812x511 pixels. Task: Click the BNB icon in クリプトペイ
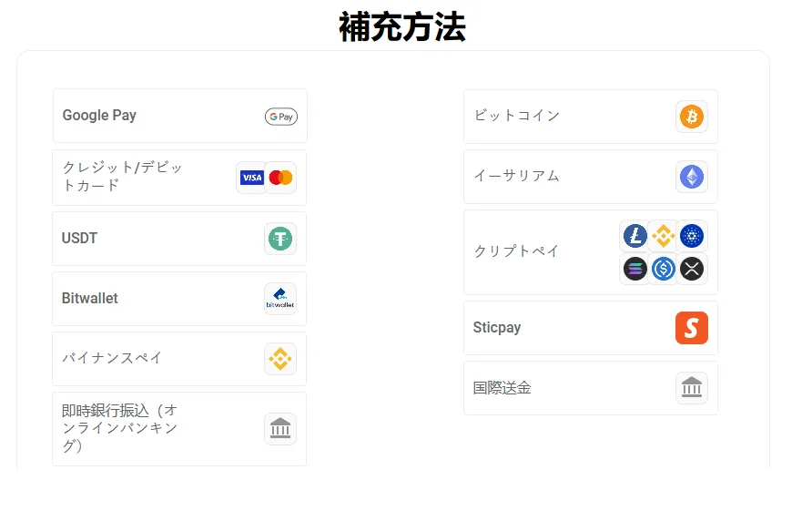pos(664,236)
